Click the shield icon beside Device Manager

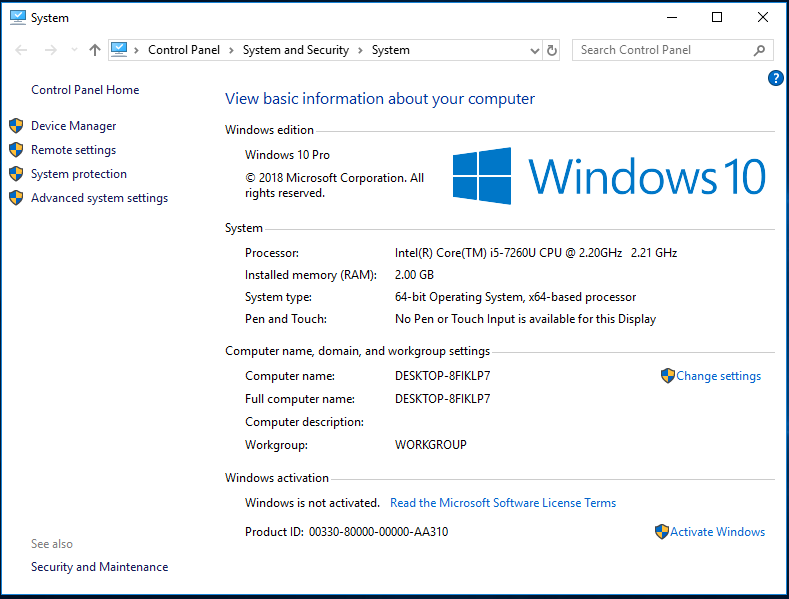pos(16,125)
